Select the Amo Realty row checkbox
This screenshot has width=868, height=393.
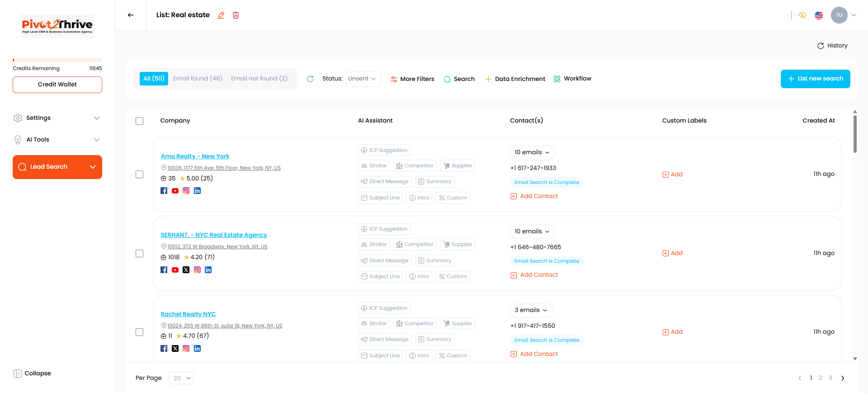(x=140, y=175)
